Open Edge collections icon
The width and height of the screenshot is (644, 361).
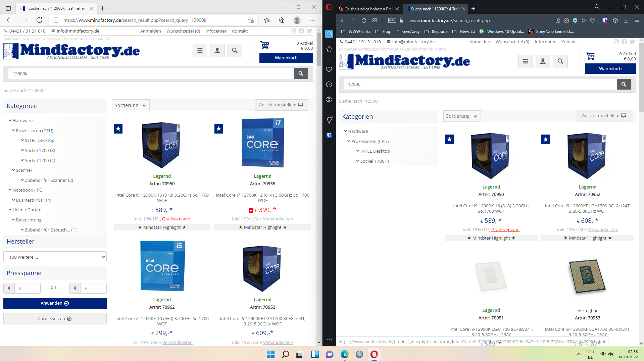click(282, 20)
